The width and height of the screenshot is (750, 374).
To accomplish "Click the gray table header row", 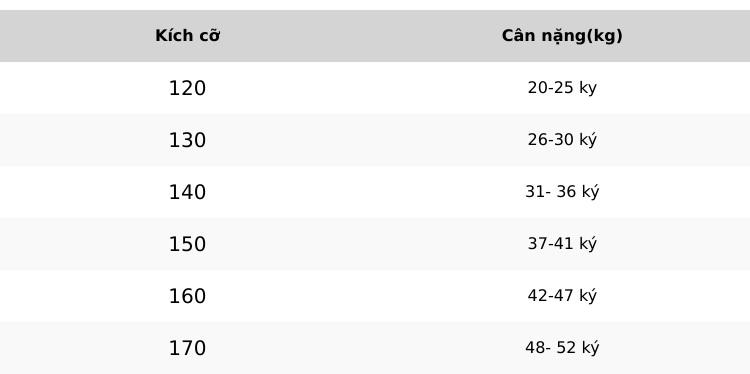I will click(375, 36).
